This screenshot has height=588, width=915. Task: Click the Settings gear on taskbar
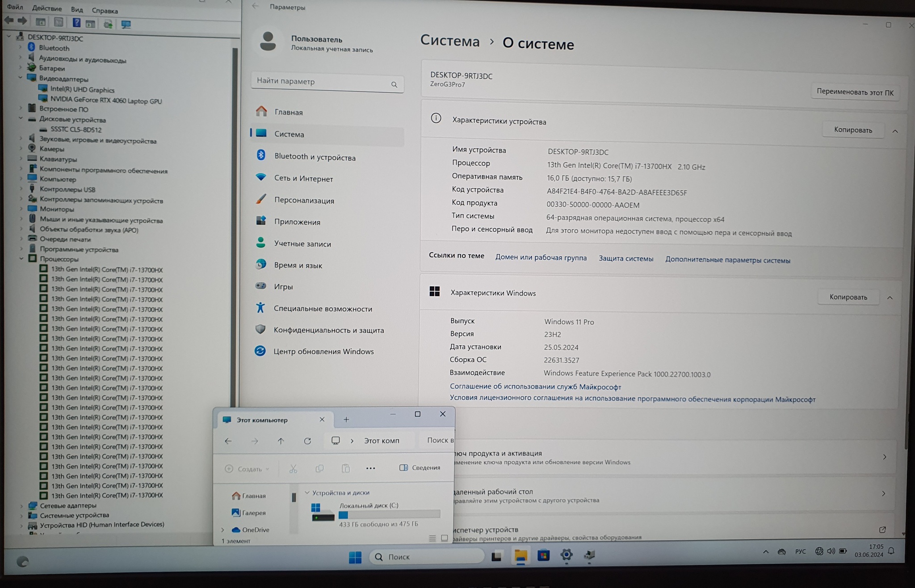pyautogui.click(x=567, y=555)
